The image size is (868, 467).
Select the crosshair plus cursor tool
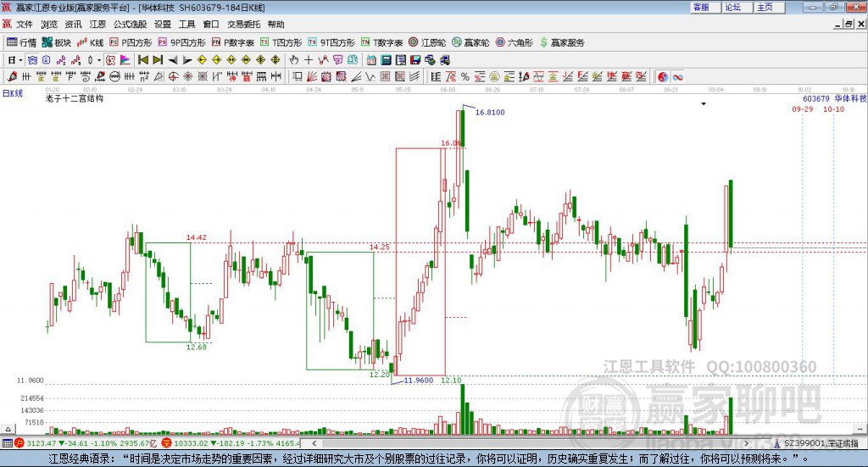309,60
